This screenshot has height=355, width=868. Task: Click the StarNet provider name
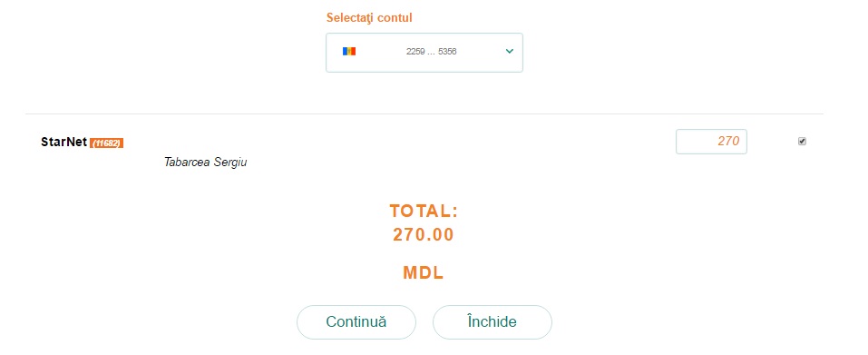click(63, 142)
